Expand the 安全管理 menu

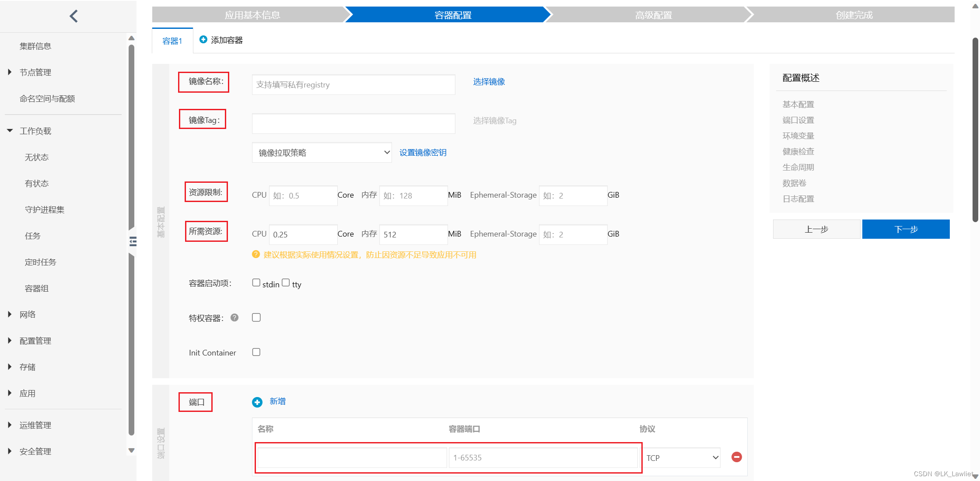[10, 451]
